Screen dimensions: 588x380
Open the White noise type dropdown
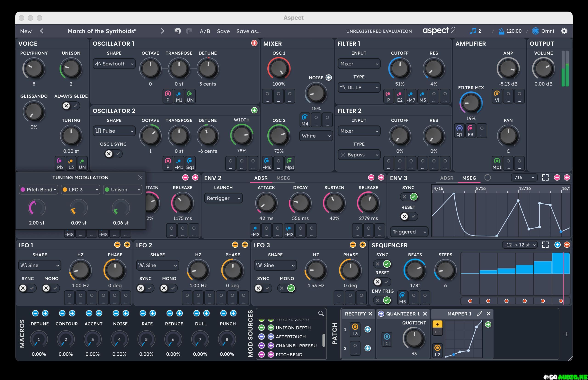coord(316,136)
